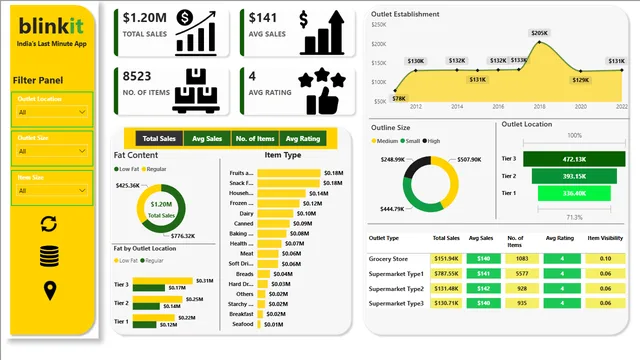Click the Avg Rating stars thumbs-up icon
This screenshot has height=360, width=640.
tap(322, 91)
